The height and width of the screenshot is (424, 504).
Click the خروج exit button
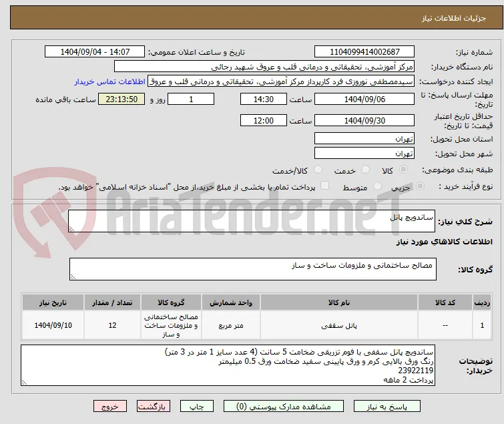point(110,407)
